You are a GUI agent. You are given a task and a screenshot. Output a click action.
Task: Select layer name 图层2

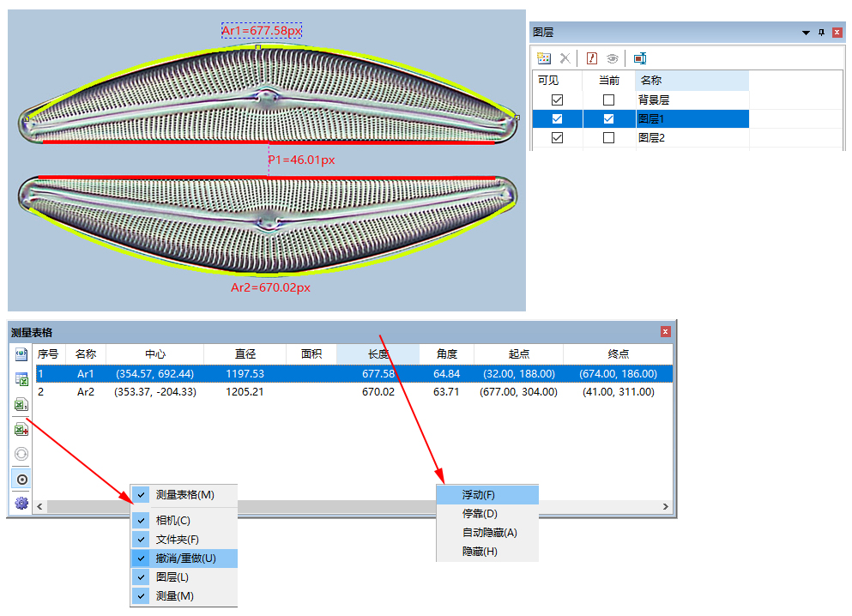[651, 138]
